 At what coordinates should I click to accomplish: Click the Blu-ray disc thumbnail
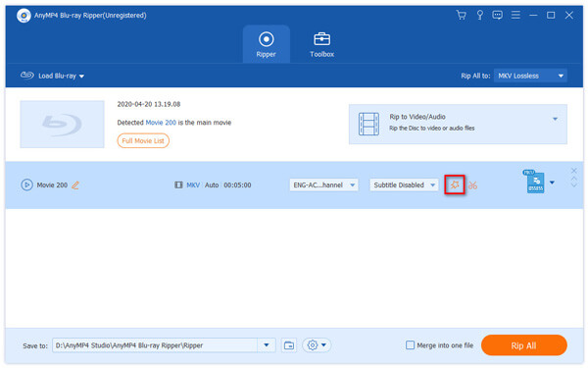(62, 124)
